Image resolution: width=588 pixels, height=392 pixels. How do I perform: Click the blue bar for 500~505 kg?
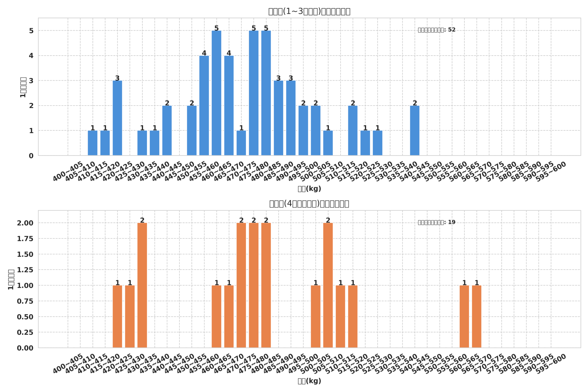tap(316, 130)
